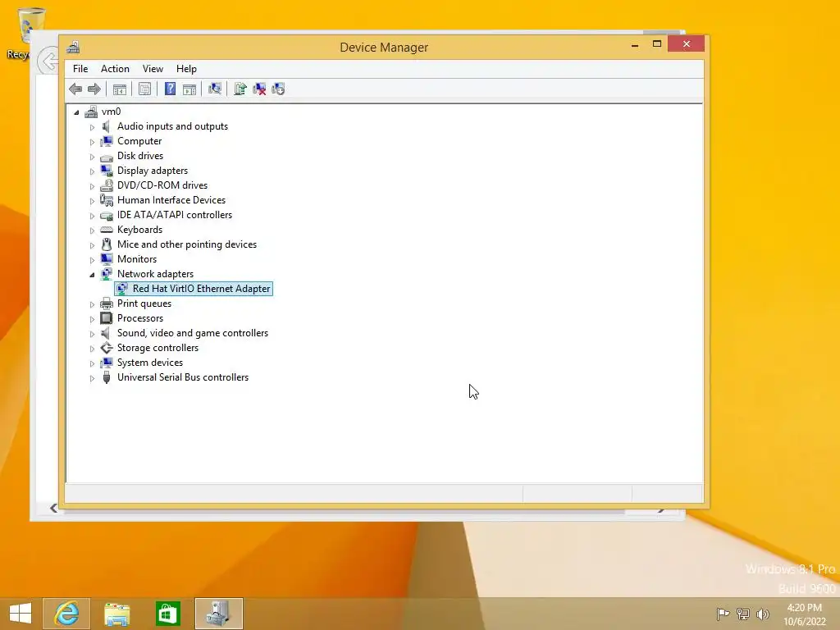This screenshot has width=840, height=630.
Task: Select the vm0 computer name label
Action: [x=111, y=112]
